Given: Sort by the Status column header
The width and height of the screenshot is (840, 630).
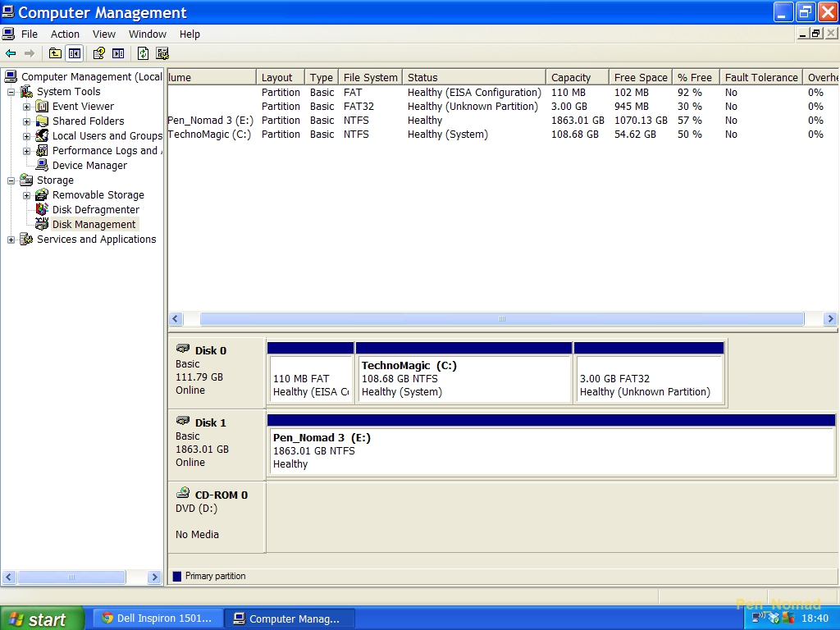Looking at the screenshot, I should coord(473,77).
